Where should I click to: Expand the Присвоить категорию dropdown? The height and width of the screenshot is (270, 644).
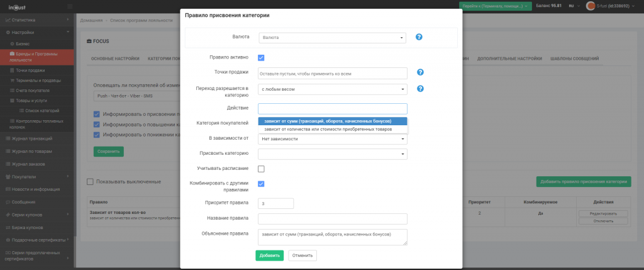tap(332, 154)
